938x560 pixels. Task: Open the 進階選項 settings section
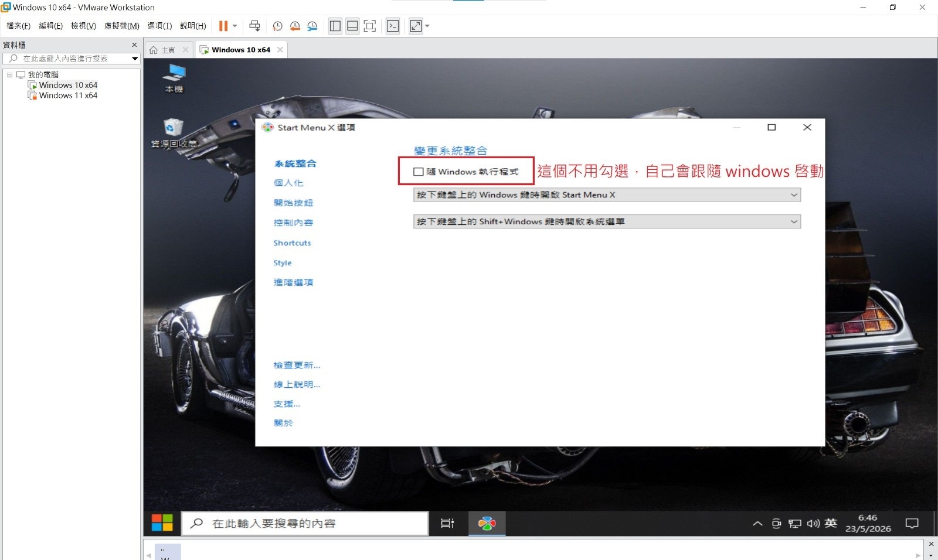point(293,282)
